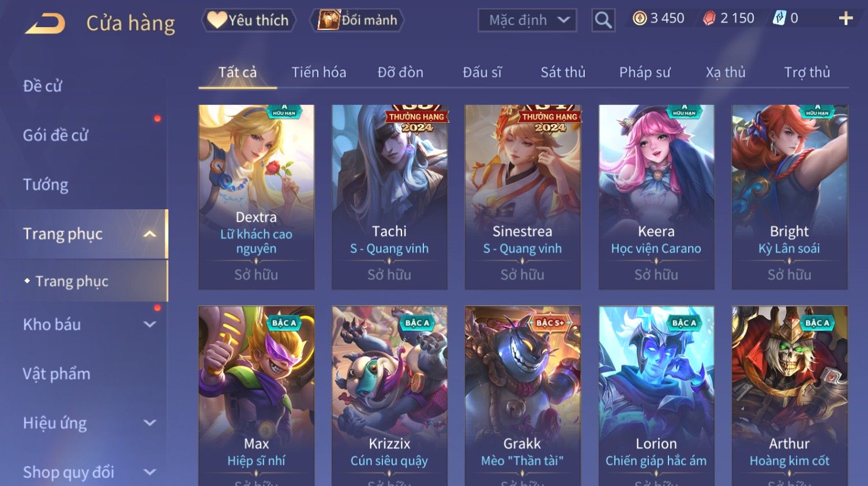This screenshot has width=868, height=486.
Task: Go back using the golden return arrow
Action: 45,24
